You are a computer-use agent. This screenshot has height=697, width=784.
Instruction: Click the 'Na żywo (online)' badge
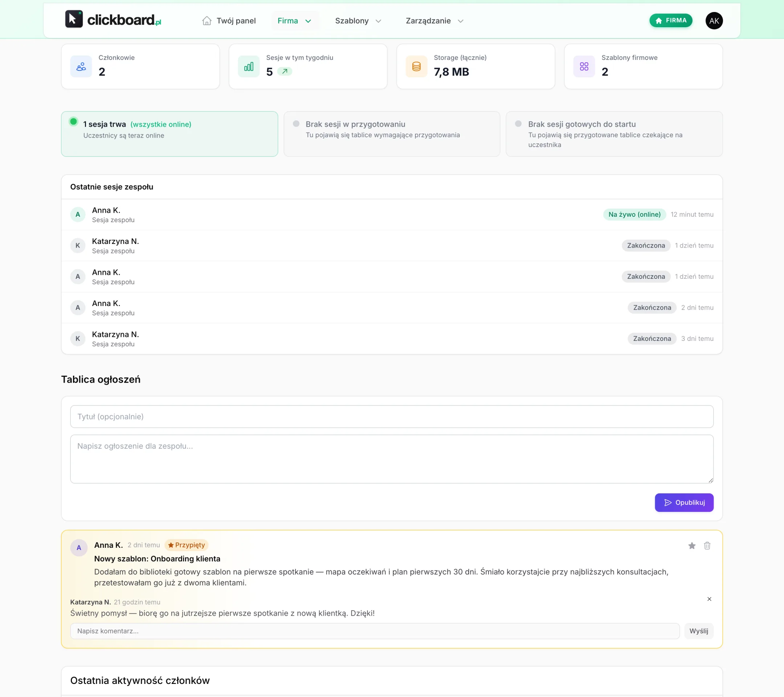pyautogui.click(x=634, y=215)
